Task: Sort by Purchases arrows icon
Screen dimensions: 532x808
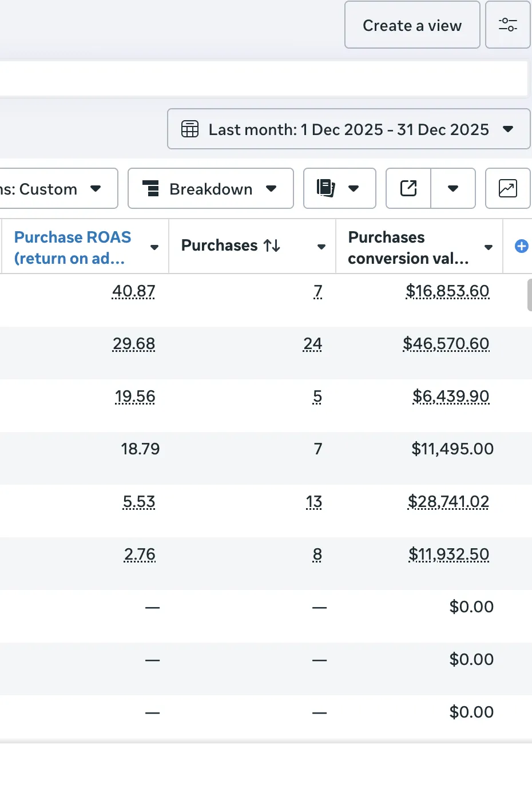Action: click(x=272, y=245)
